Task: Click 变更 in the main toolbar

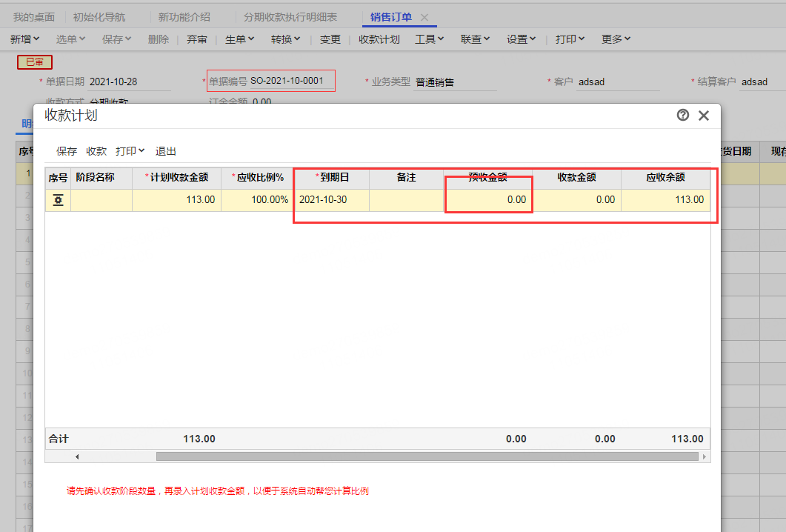Action: tap(330, 39)
